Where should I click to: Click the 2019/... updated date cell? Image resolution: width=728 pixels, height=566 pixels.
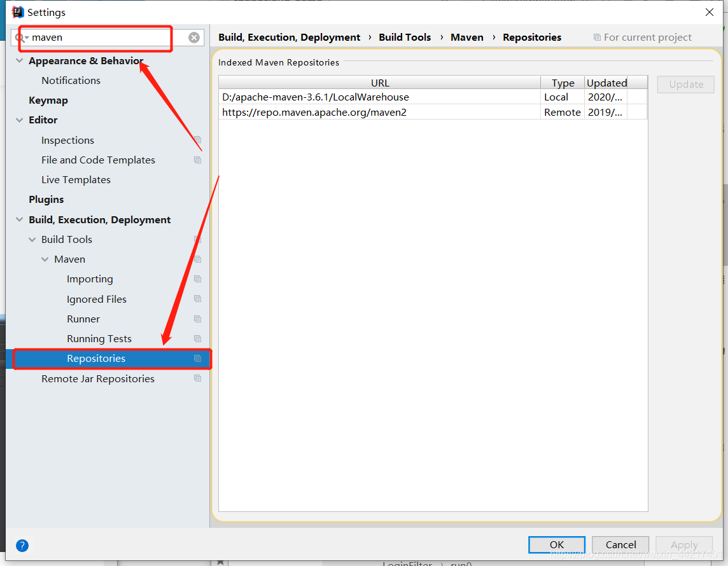pos(605,113)
